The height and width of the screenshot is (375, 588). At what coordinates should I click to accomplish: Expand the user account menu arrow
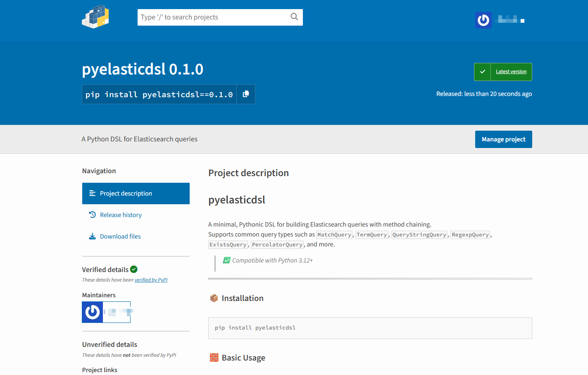click(x=522, y=21)
